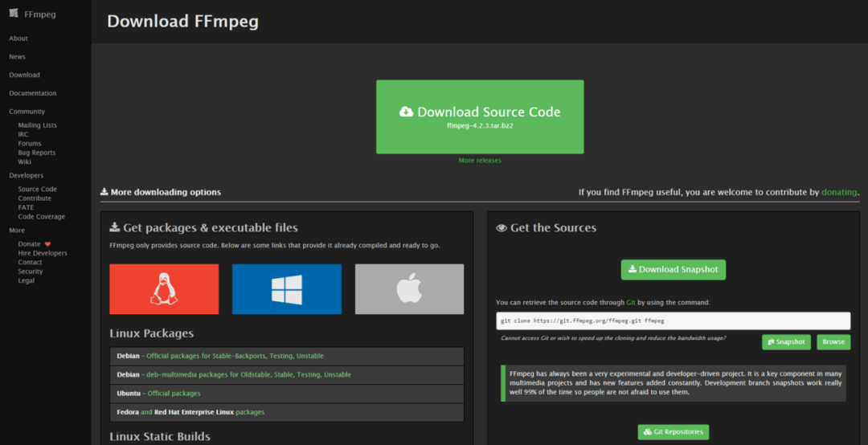Screen dimensions: 868x445
Task: Open About in the sidebar
Action: [18, 39]
